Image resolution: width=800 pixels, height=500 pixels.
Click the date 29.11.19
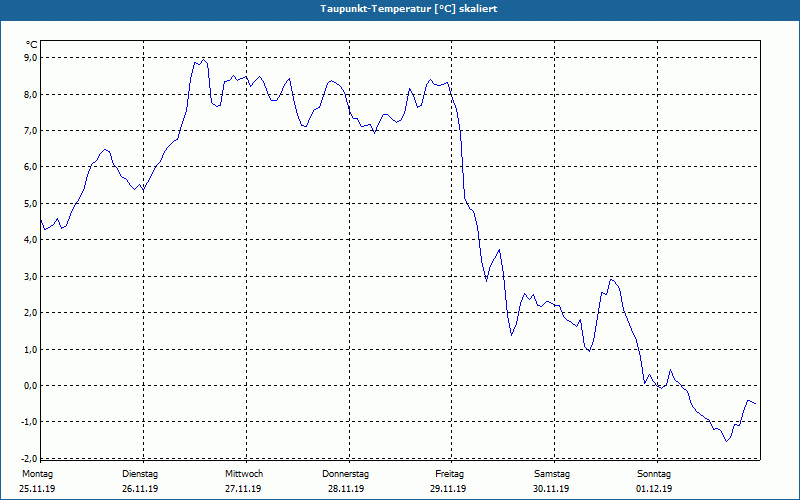tap(448, 489)
